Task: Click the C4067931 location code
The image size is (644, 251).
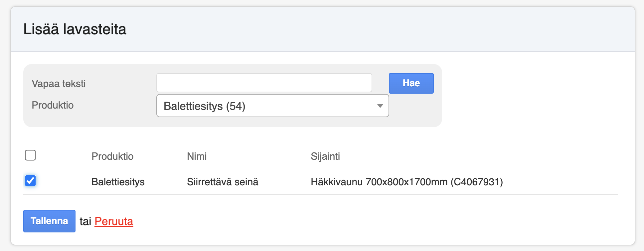Action: tap(477, 182)
